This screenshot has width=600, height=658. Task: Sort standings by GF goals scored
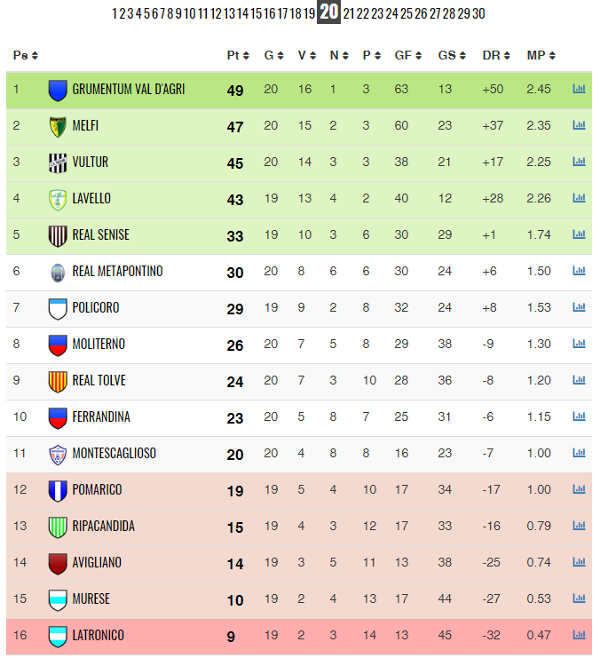tap(408, 55)
